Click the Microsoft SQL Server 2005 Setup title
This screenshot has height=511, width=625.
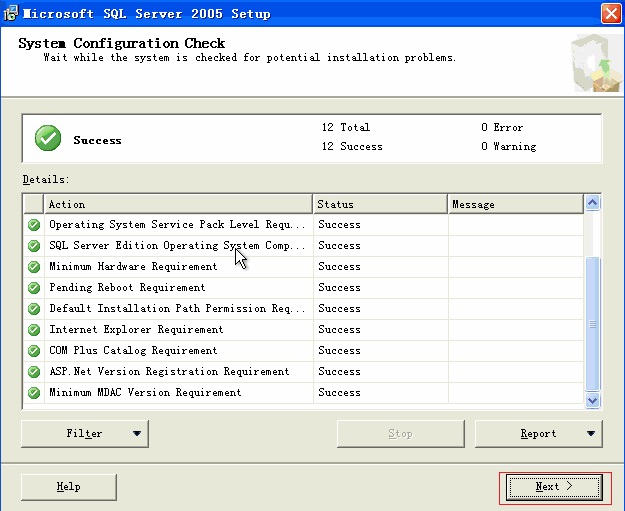click(x=147, y=14)
